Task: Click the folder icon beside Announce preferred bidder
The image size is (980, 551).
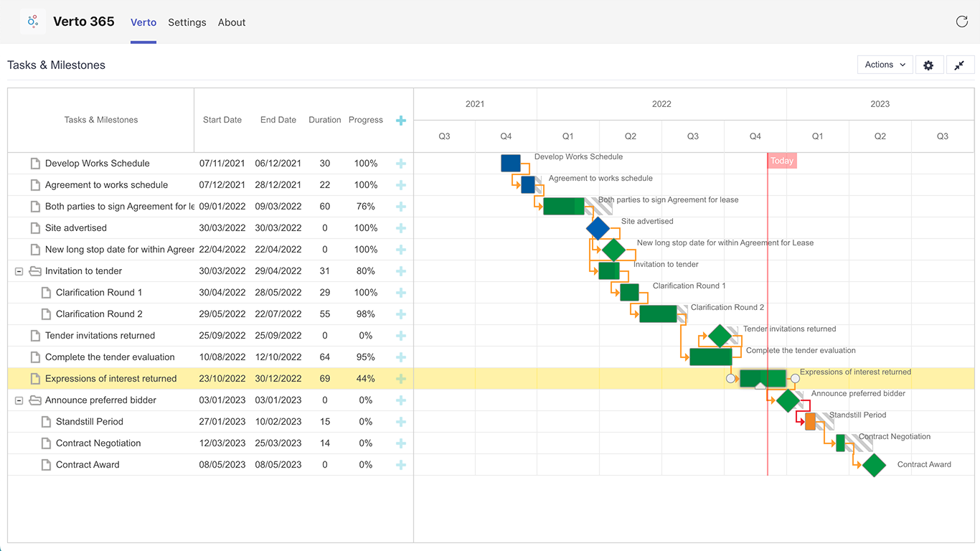Action: [35, 400]
